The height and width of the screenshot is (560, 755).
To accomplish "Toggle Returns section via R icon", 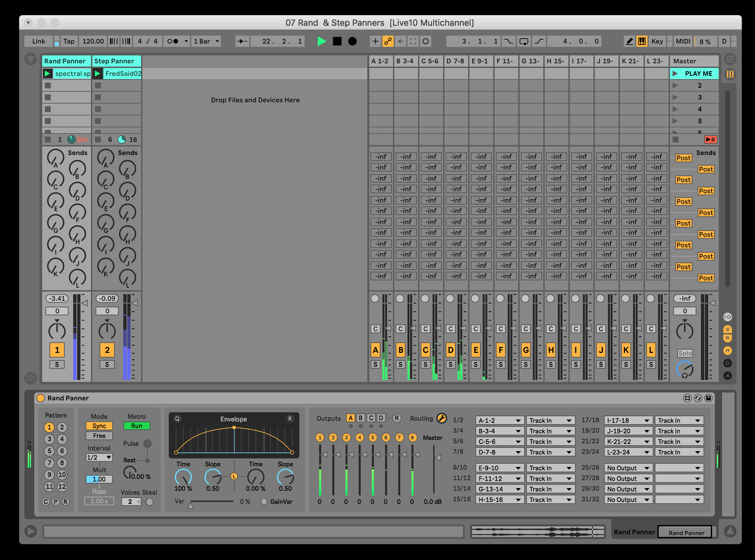I will pos(728,338).
